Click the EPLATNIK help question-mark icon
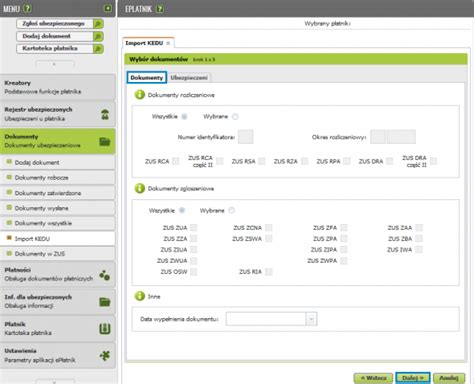474x384 pixels. coord(160,9)
